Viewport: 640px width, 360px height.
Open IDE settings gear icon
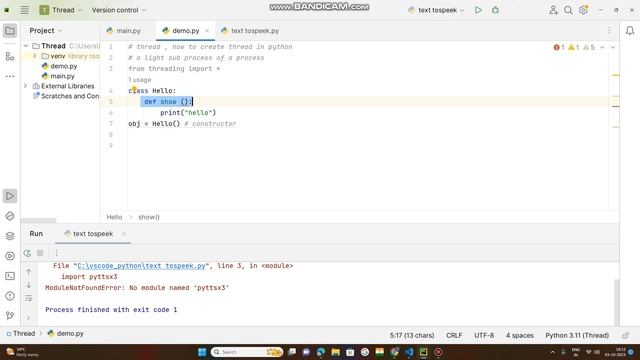[583, 10]
